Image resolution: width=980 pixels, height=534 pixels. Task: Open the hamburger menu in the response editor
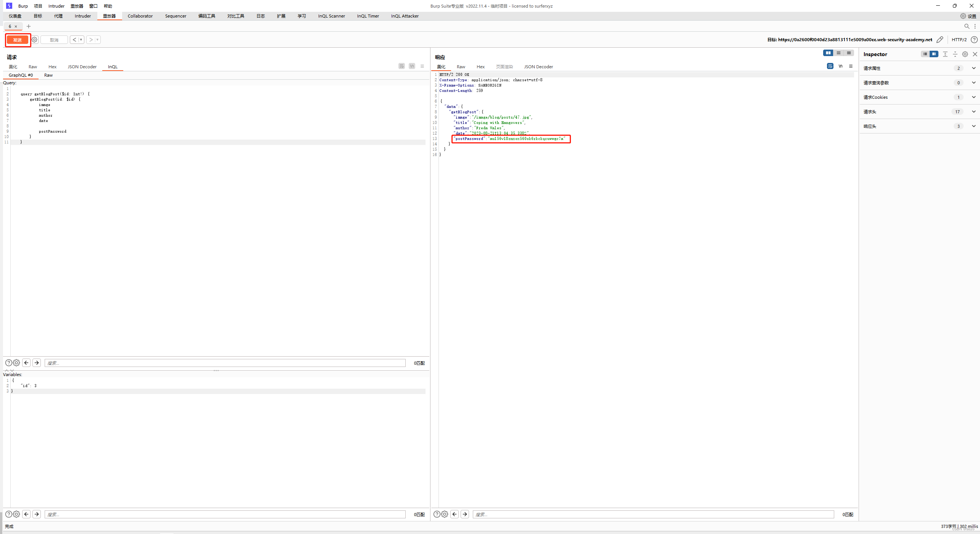click(x=851, y=66)
